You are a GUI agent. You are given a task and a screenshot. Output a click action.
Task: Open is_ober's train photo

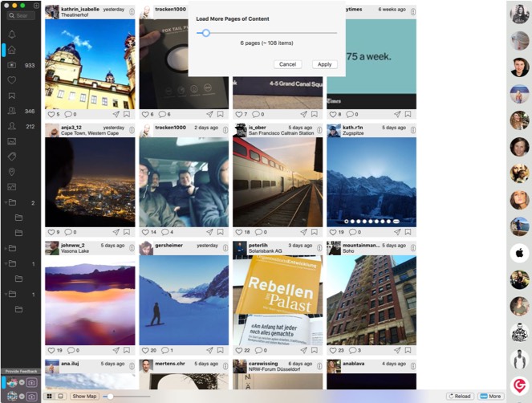278,182
